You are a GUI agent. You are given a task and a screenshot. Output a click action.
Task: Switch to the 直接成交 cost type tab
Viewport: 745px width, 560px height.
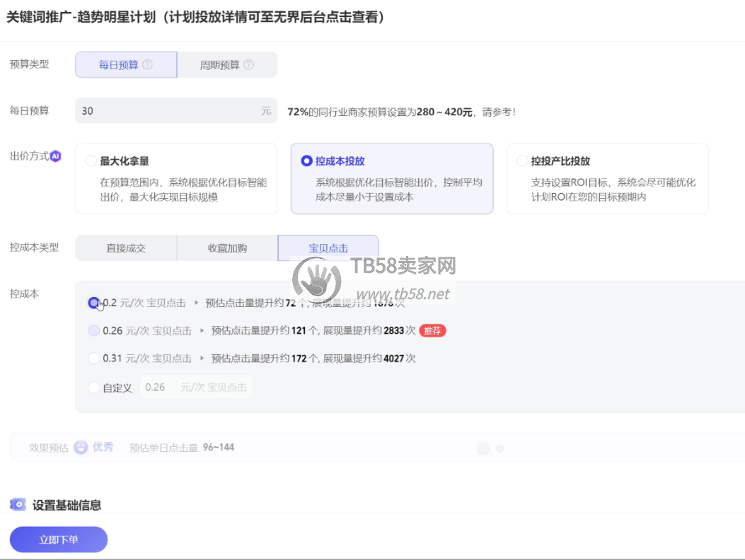pos(126,248)
